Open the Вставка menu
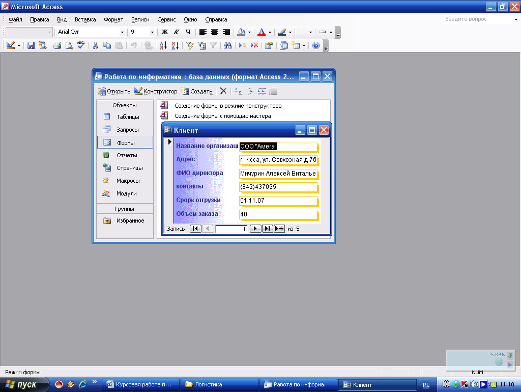Screen dimensions: 521x392 tap(85, 20)
